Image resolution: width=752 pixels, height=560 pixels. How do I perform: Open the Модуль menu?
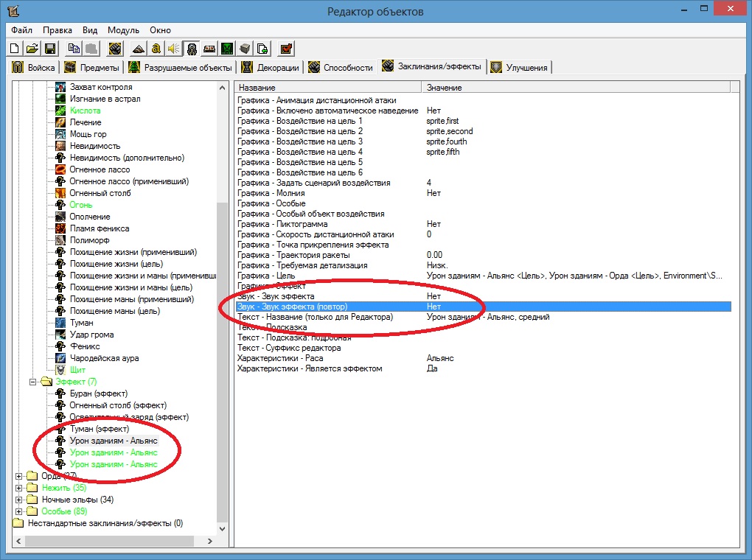point(123,29)
